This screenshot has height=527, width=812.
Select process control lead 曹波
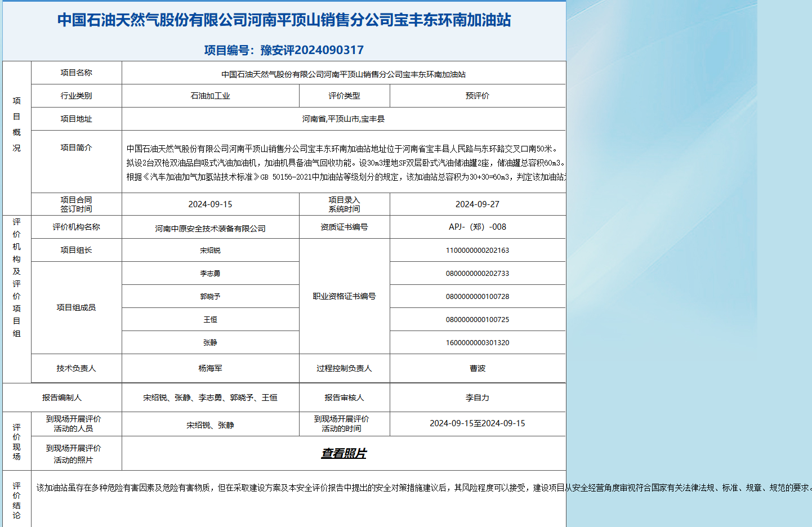click(478, 368)
